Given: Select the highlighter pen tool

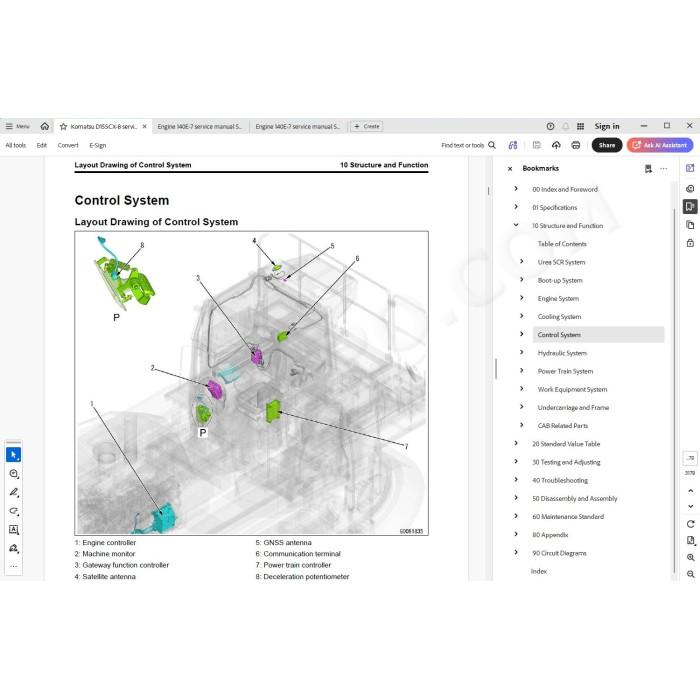Looking at the screenshot, I should point(13,492).
